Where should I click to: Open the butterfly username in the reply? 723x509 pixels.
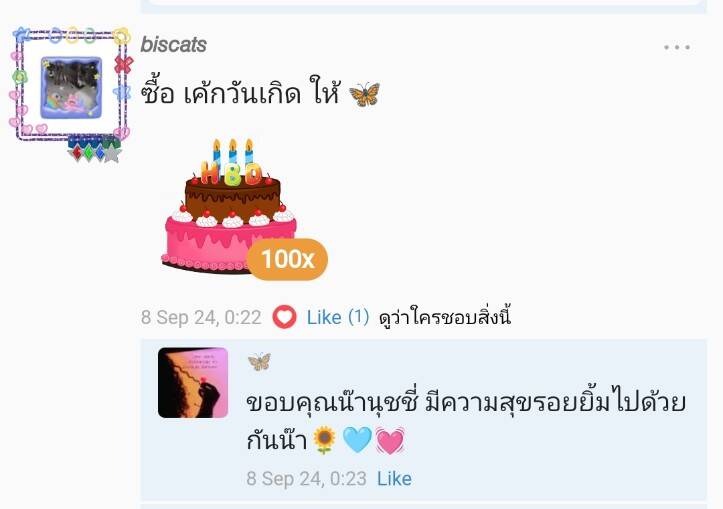[x=259, y=362]
